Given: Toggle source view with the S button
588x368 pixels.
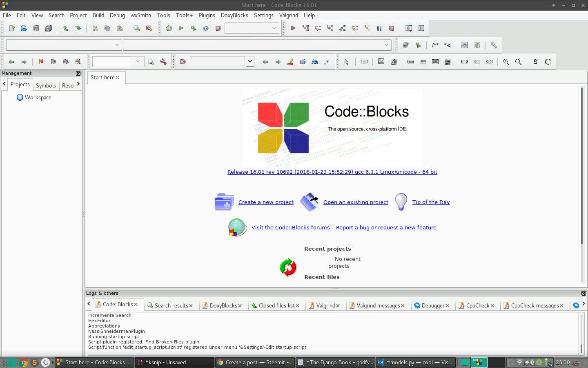Looking at the screenshot, I should [535, 62].
